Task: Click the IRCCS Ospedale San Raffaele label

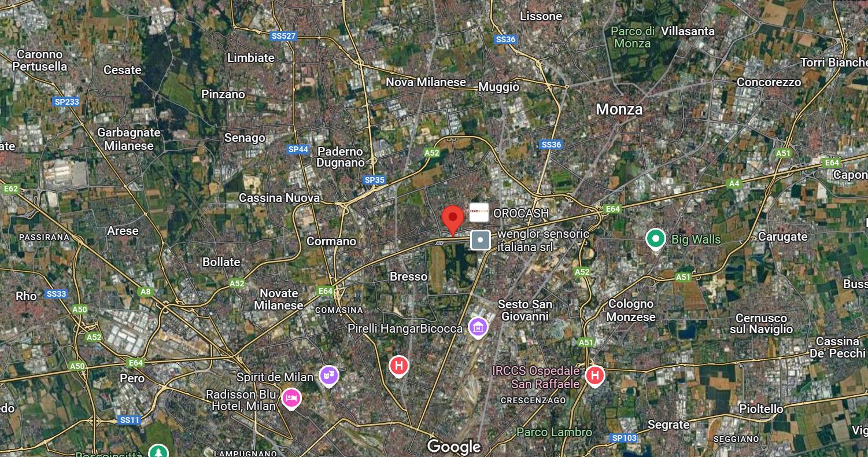Action: click(x=536, y=377)
